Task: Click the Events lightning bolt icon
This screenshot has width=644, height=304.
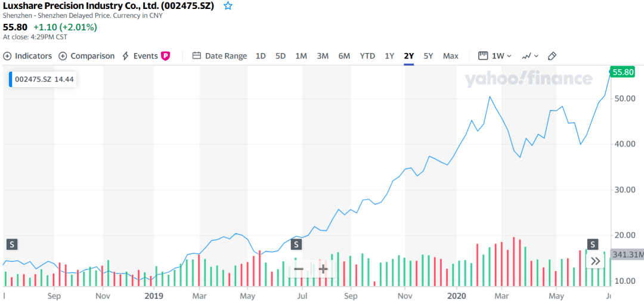Action: coord(126,56)
